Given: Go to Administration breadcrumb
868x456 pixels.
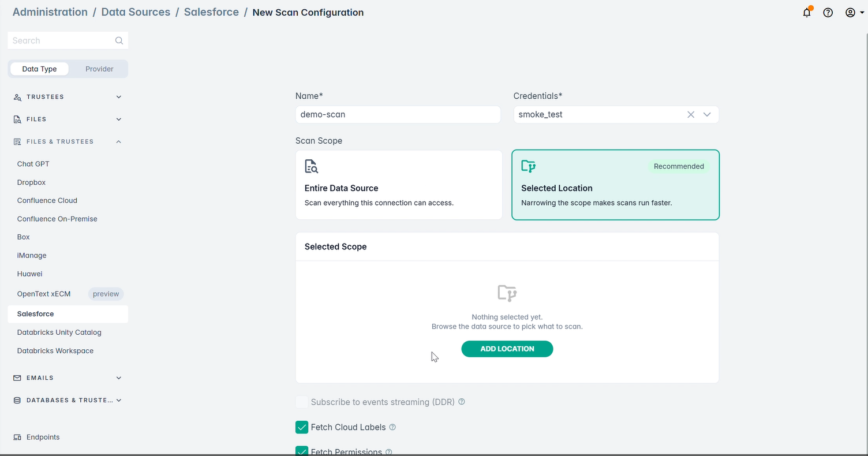Looking at the screenshot, I should (x=50, y=12).
